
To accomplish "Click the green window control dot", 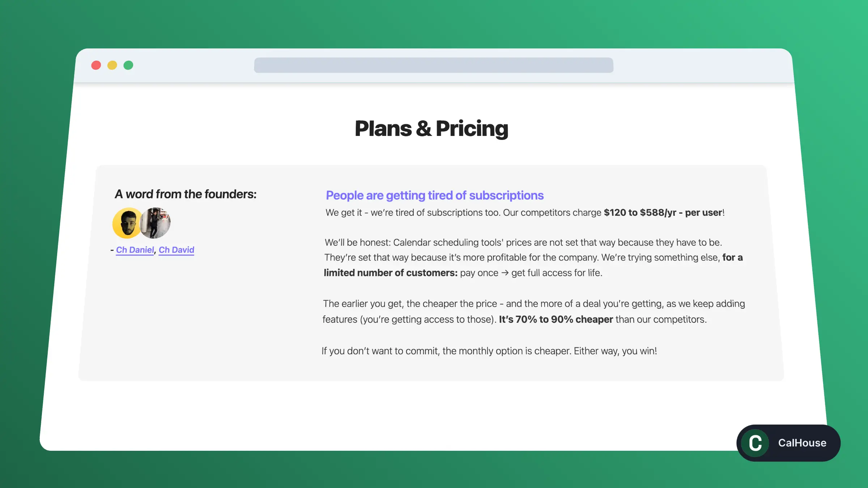I will pyautogui.click(x=128, y=65).
